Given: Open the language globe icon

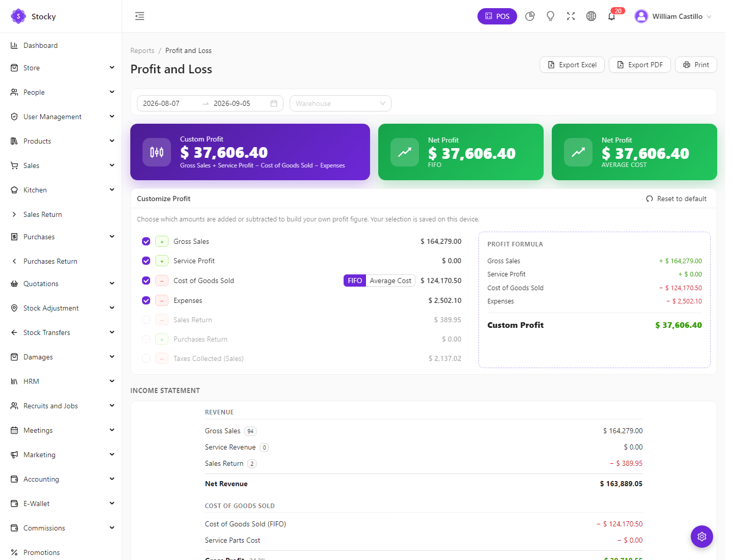Looking at the screenshot, I should pyautogui.click(x=591, y=16).
